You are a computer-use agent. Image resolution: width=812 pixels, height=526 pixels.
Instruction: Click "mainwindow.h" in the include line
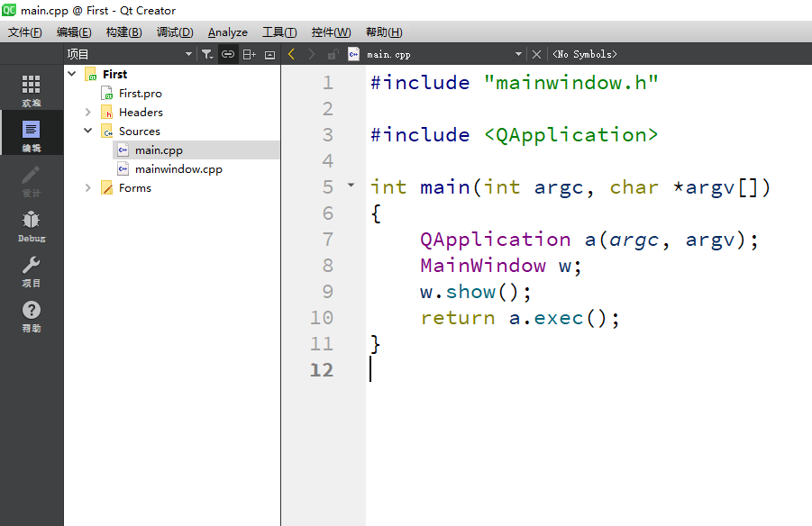[570, 82]
